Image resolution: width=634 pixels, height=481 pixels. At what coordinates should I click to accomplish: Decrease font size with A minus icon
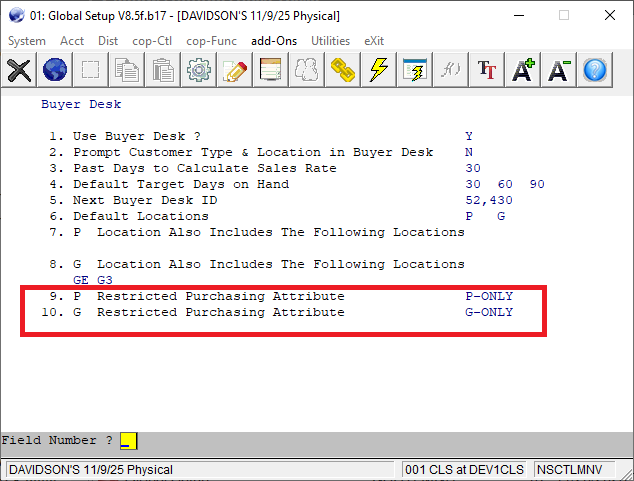click(559, 70)
